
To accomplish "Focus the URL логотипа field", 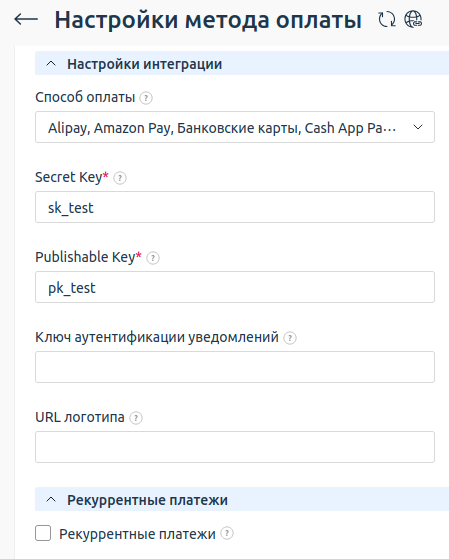I will 235,447.
